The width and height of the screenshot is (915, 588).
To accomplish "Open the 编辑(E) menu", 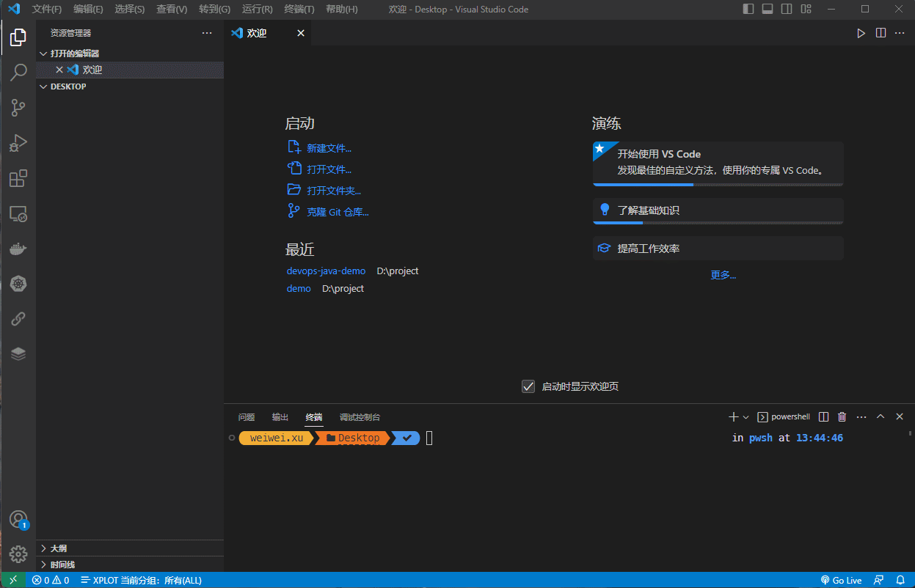I will [89, 10].
